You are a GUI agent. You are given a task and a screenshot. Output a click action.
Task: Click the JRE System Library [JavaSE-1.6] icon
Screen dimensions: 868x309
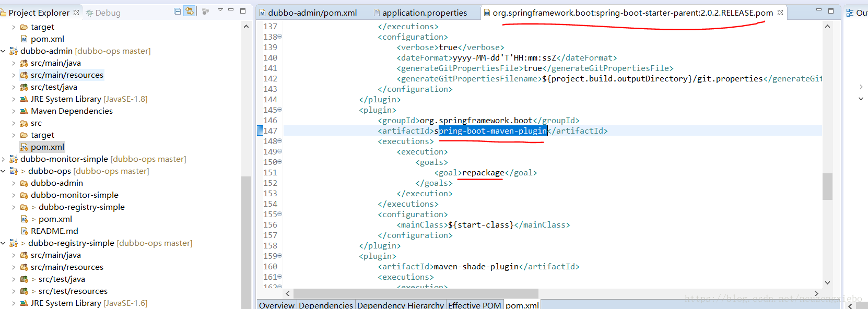pos(24,303)
